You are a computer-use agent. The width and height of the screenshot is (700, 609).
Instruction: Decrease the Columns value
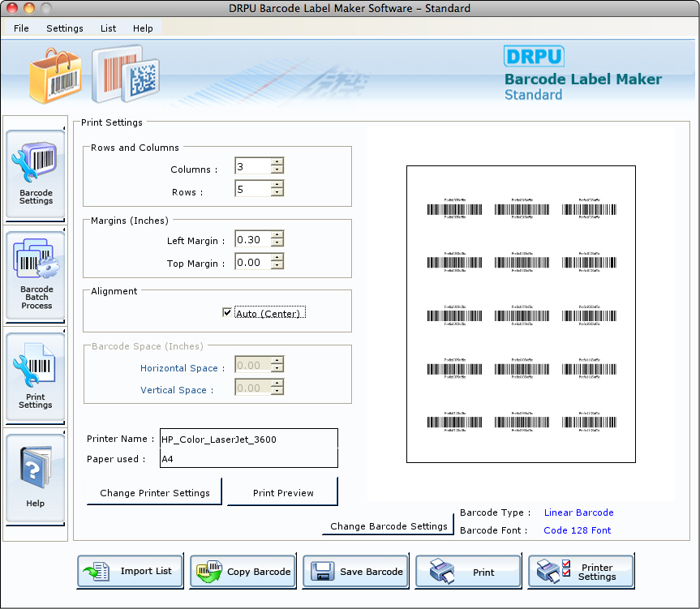point(277,169)
